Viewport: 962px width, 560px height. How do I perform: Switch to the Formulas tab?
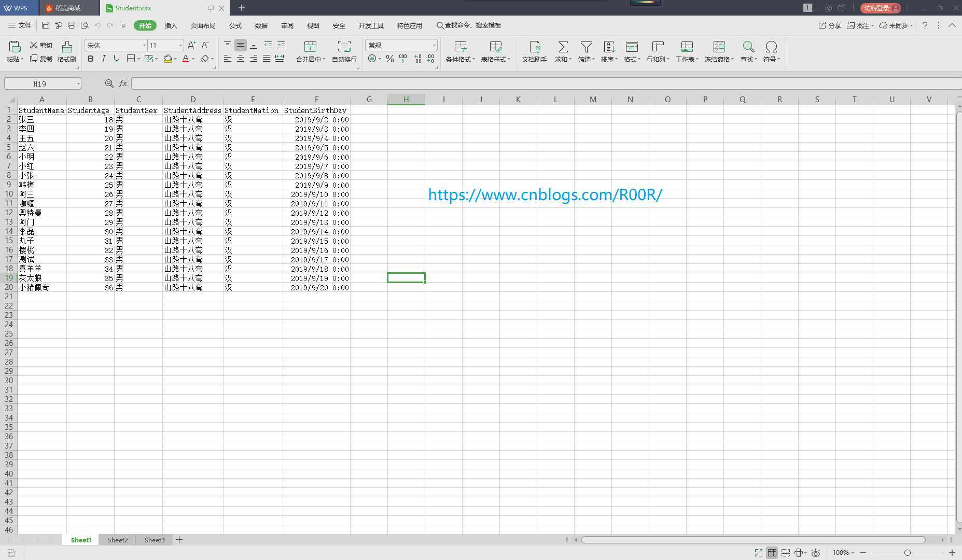point(235,25)
